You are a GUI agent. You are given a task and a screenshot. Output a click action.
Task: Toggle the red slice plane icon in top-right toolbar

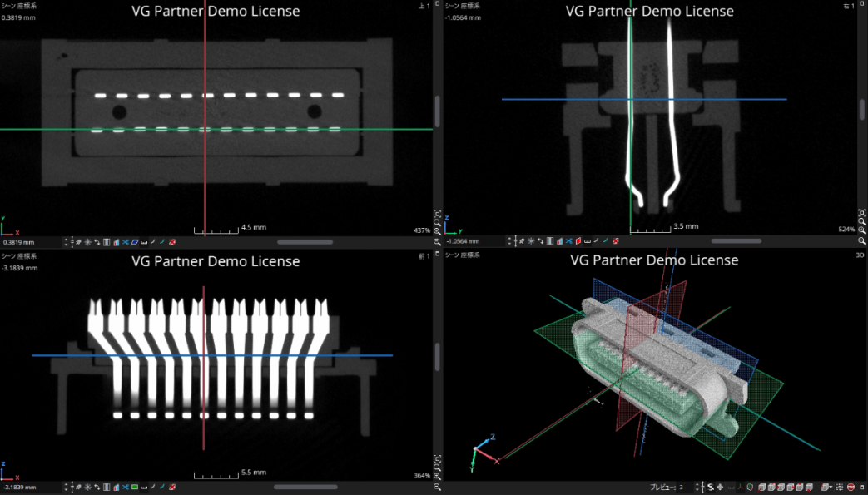pyautogui.click(x=578, y=241)
